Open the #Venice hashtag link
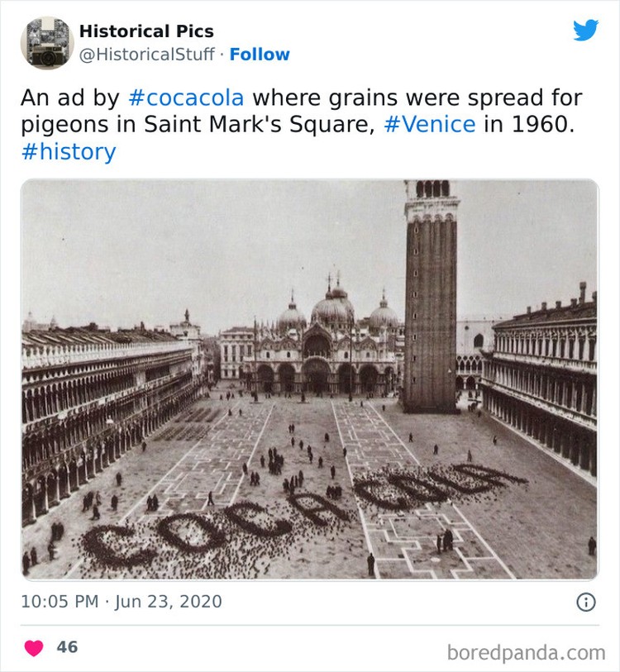 pyautogui.click(x=430, y=125)
